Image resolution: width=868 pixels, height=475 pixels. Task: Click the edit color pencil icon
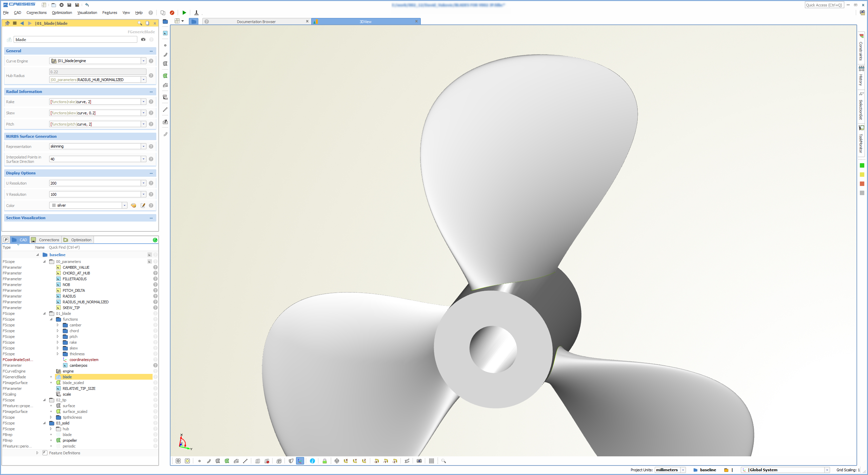point(143,205)
